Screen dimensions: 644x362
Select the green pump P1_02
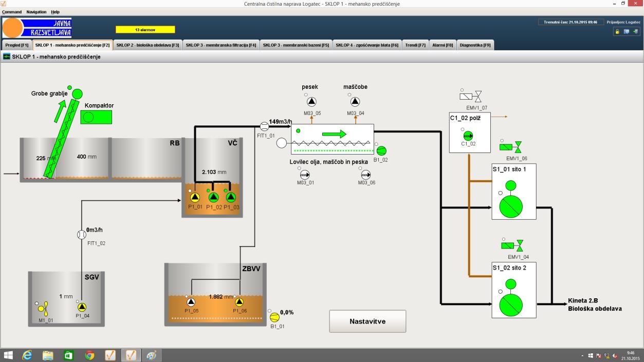pyautogui.click(x=214, y=197)
